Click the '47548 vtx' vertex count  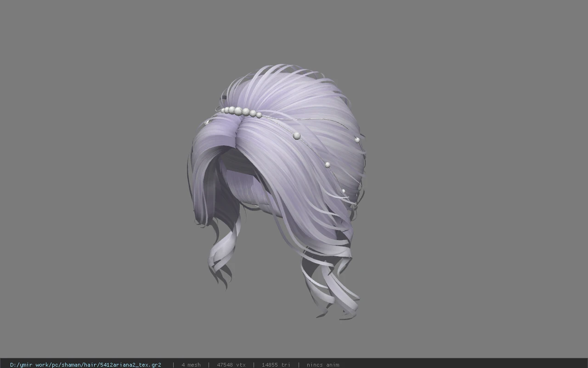point(231,365)
